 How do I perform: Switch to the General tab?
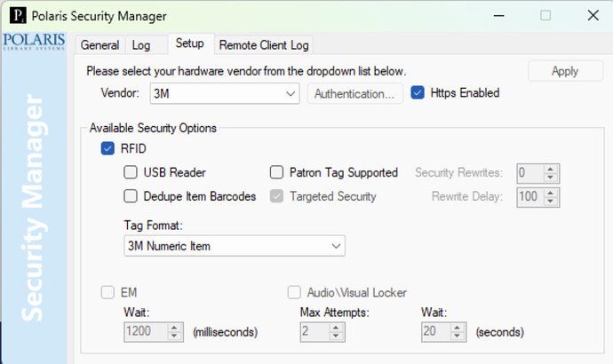pyautogui.click(x=100, y=45)
